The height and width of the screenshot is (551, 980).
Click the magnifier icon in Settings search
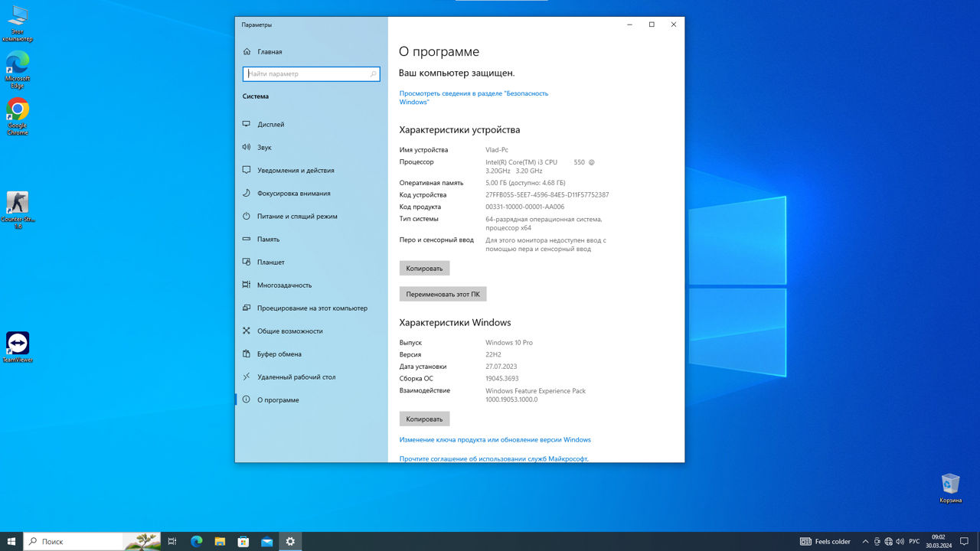tap(373, 74)
